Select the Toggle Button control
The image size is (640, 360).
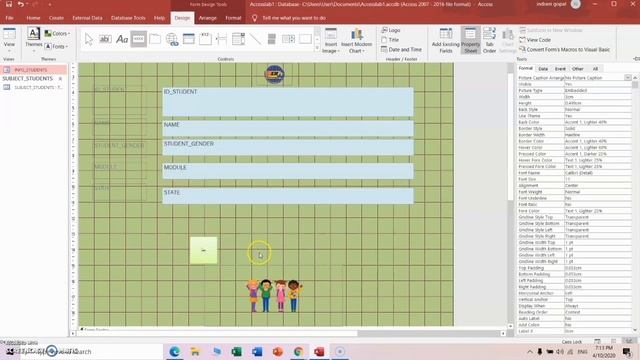coord(272,39)
